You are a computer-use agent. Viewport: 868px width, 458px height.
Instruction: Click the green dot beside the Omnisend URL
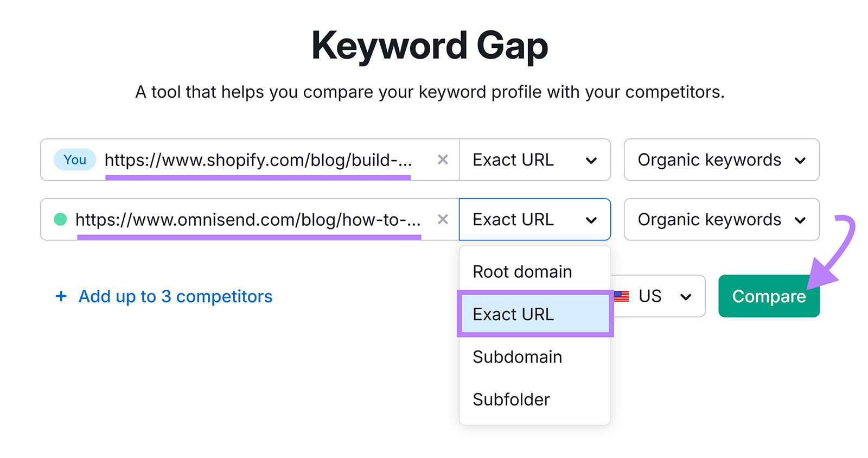[x=60, y=219]
